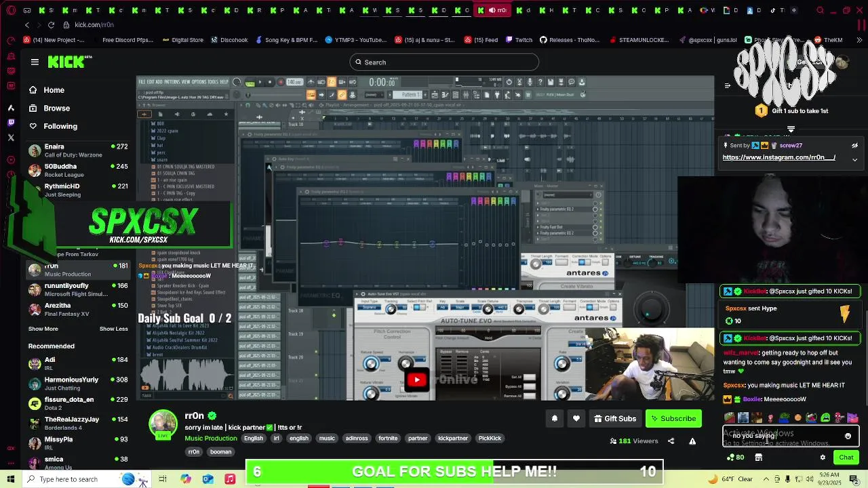This screenshot has height=488, width=868.
Task: Expand the gift leaderboard below Gift 1 sub
Action: point(791,128)
